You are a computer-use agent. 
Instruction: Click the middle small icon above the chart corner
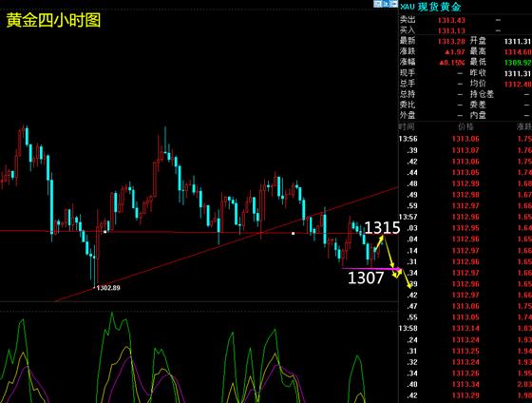386,4
